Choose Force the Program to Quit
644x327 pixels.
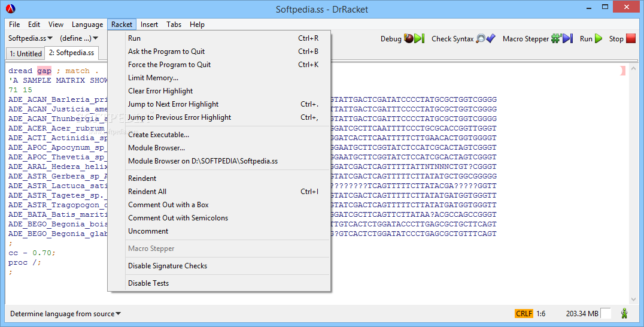tap(219, 65)
